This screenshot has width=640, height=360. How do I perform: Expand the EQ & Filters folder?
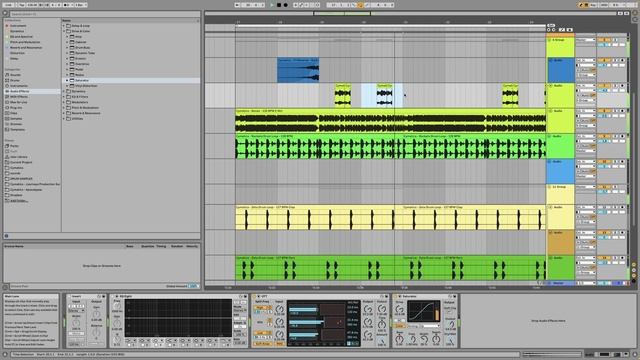(x=64, y=97)
